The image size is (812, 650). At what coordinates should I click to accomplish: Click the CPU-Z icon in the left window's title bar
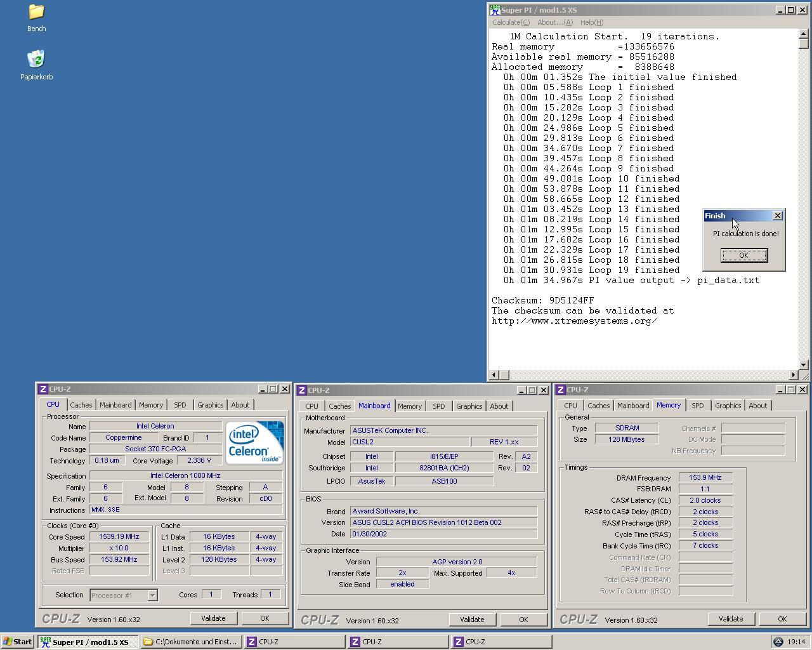43,389
